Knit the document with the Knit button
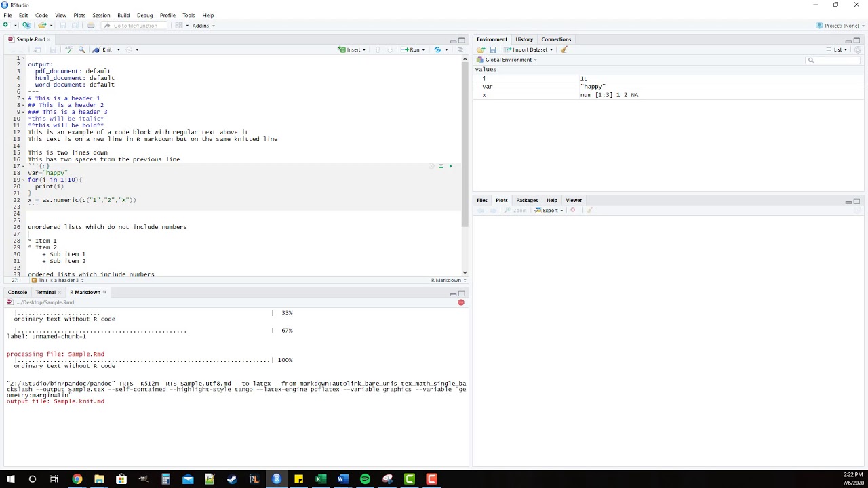 102,49
